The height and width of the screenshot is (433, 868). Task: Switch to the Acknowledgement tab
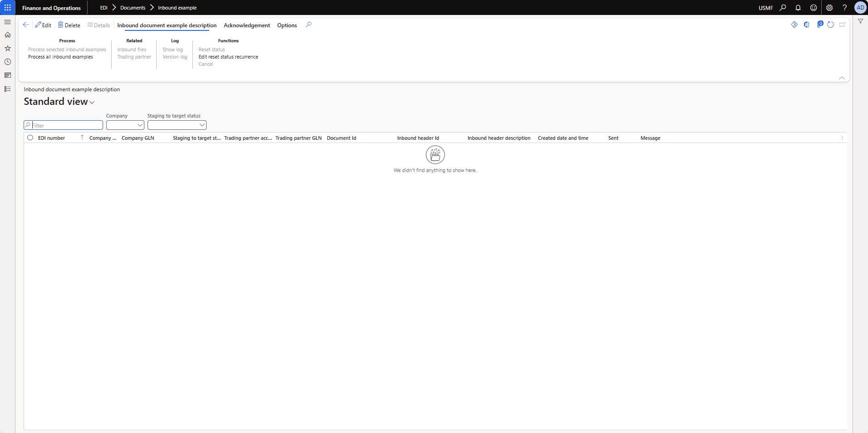coord(247,25)
